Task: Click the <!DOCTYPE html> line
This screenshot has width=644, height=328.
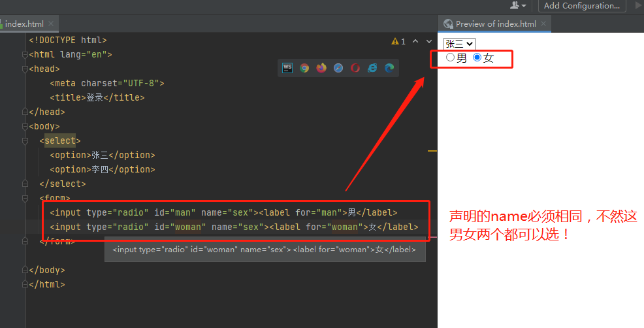Action: point(68,40)
